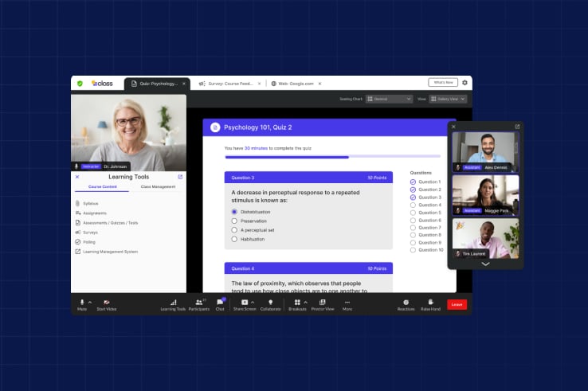Image resolution: width=588 pixels, height=391 pixels.
Task: Select the Preservation radio button
Action: pos(234,221)
